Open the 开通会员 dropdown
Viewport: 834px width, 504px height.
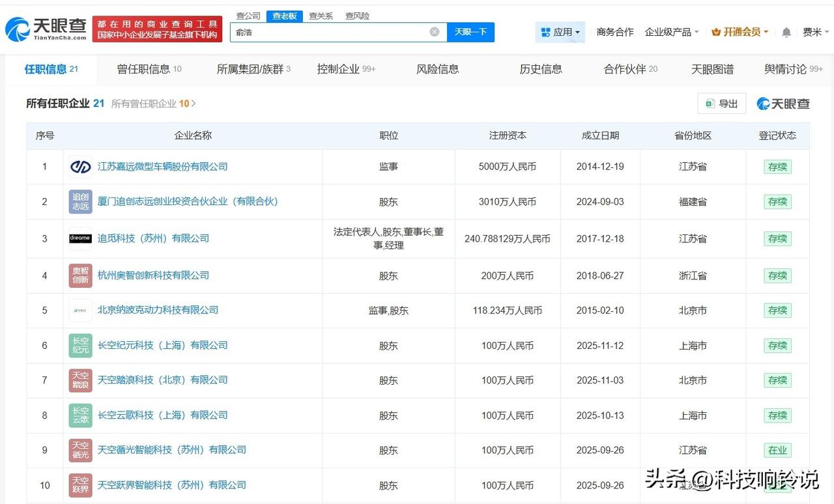(x=740, y=31)
